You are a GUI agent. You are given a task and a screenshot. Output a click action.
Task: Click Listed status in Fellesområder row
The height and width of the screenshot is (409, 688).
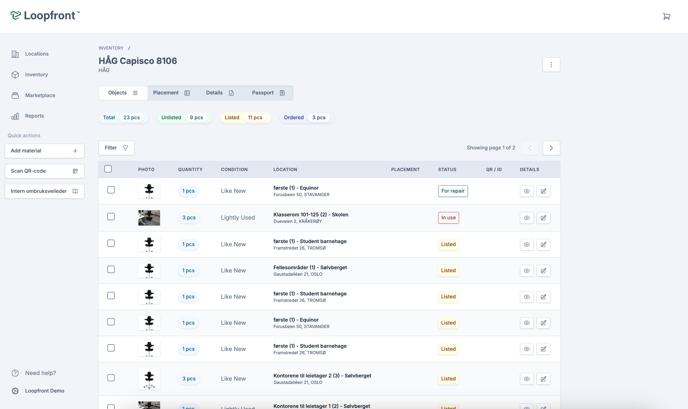448,271
